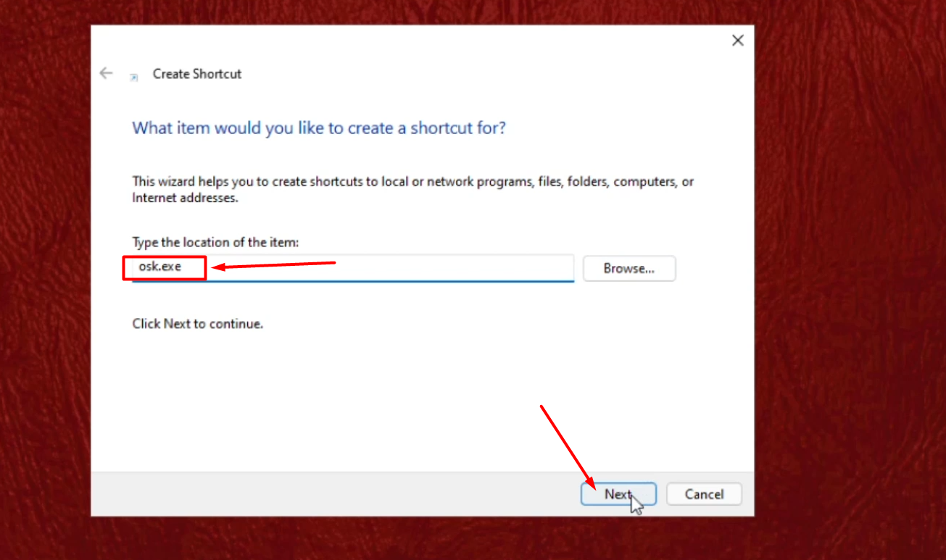This screenshot has width=946, height=560.
Task: Click the 'Create Shortcut' title text
Action: pyautogui.click(x=197, y=74)
